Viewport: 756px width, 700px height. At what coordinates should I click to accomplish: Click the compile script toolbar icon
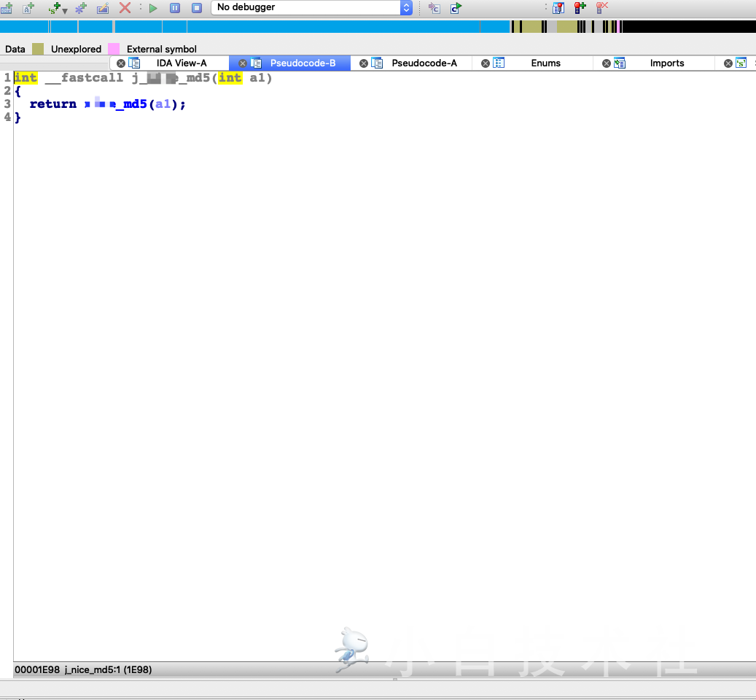pyautogui.click(x=434, y=8)
